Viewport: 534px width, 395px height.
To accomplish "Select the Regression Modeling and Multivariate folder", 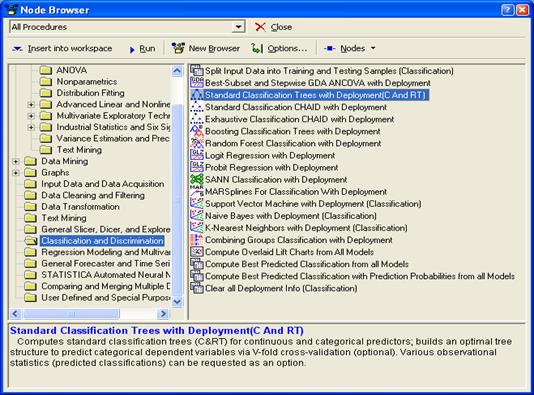I will coord(106,252).
